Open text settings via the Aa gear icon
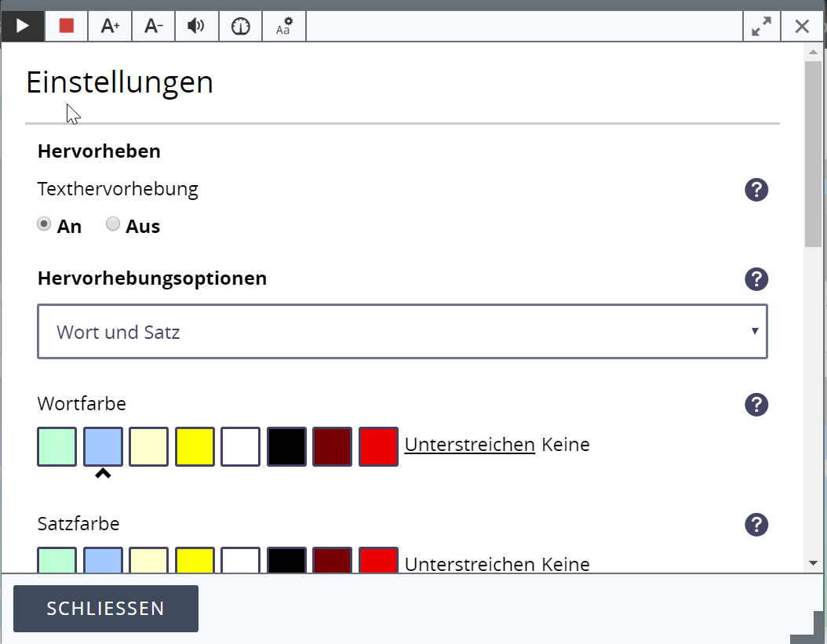This screenshot has width=827, height=644. coord(284,26)
